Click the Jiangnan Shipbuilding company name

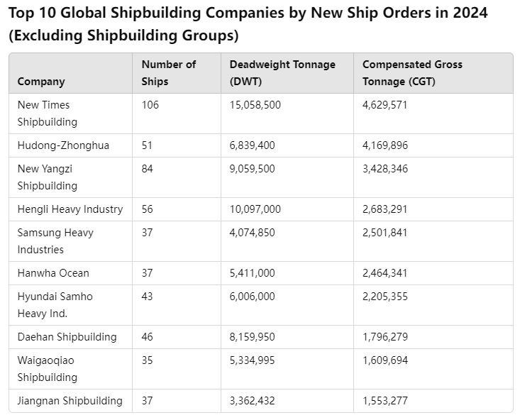coord(70,401)
